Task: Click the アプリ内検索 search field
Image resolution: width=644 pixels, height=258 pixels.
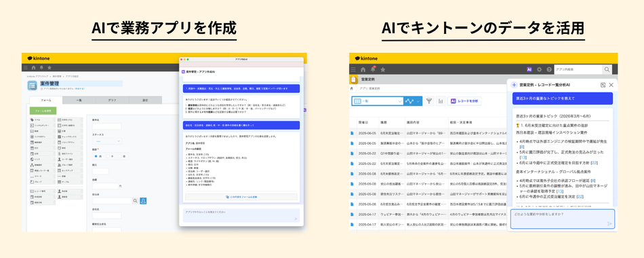Action: tap(578, 69)
